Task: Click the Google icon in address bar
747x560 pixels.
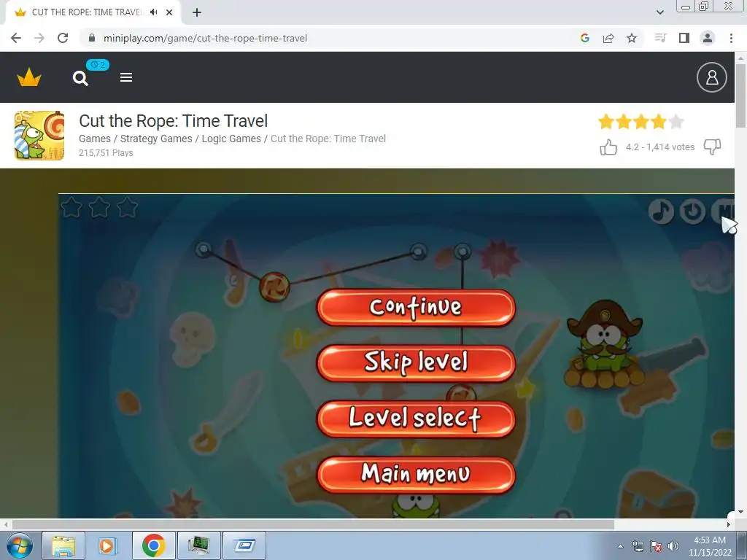Action: 585,38
